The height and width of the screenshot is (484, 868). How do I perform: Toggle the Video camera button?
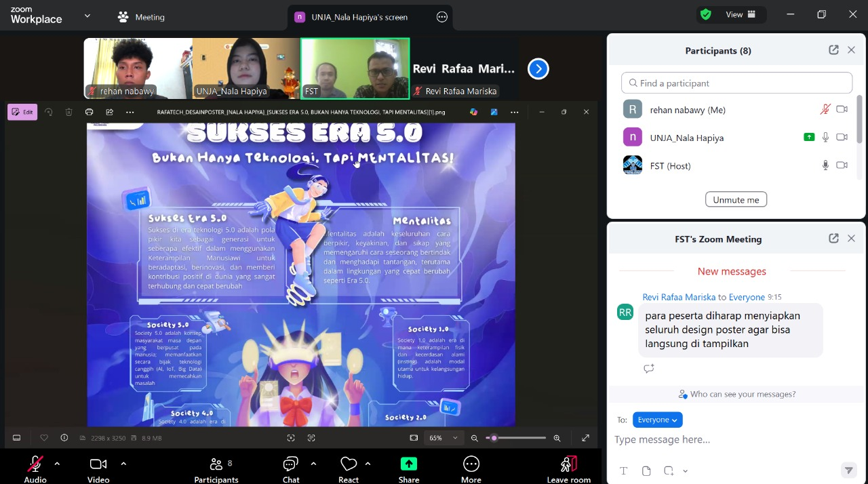(98, 464)
